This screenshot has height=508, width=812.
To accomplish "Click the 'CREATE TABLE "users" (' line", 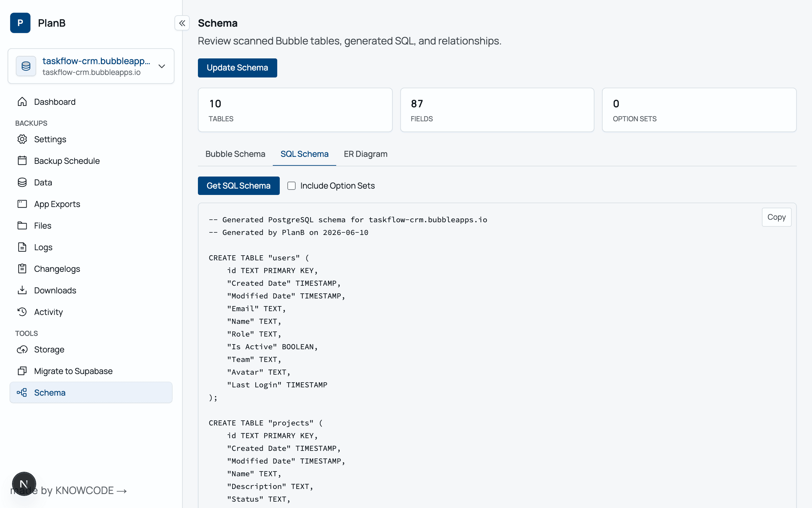I will 259,258.
